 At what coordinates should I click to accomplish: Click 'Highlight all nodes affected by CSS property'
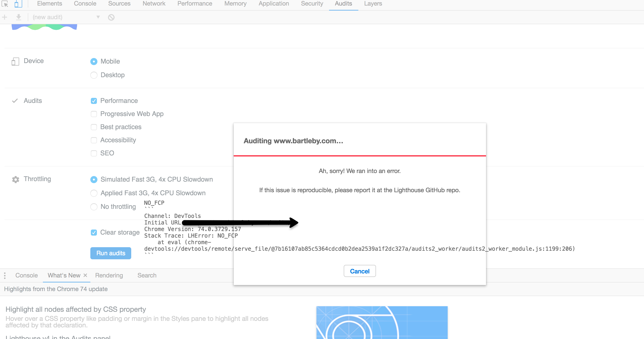pos(76,309)
